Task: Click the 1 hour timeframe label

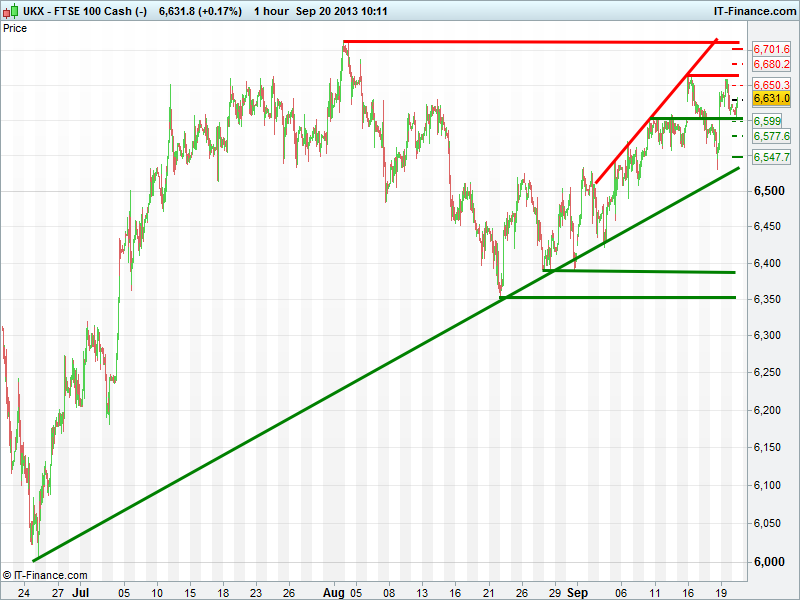Action: [x=271, y=11]
